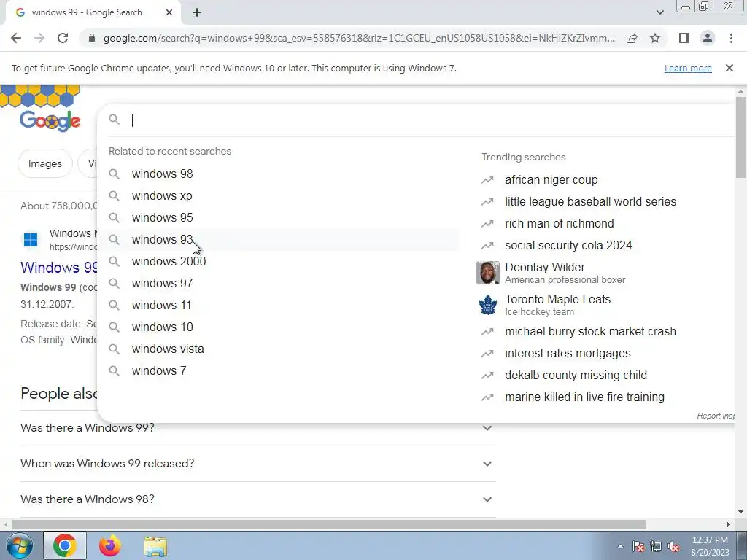Viewport: 747px width, 560px height.
Task: Click the muted volume speaker tray icon
Action: (673, 547)
